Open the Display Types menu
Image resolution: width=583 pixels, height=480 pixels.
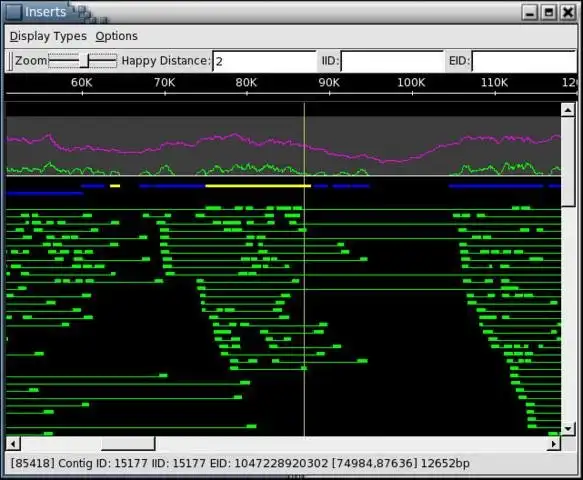click(48, 36)
